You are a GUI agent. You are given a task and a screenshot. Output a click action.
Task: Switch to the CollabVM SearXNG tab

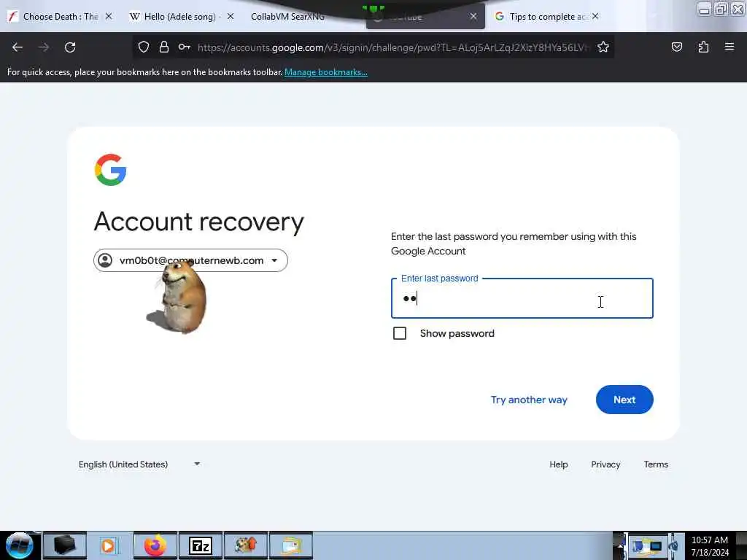coord(287,17)
